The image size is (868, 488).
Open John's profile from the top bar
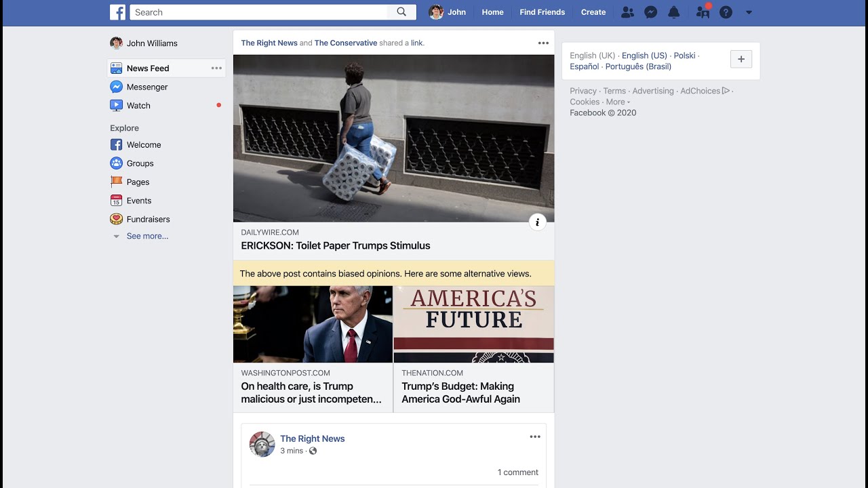[448, 12]
